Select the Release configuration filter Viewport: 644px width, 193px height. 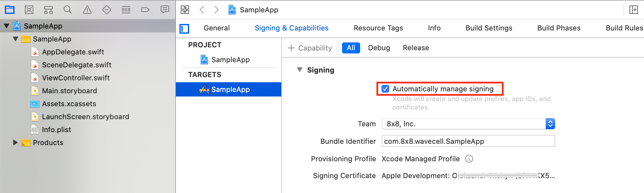[x=416, y=48]
